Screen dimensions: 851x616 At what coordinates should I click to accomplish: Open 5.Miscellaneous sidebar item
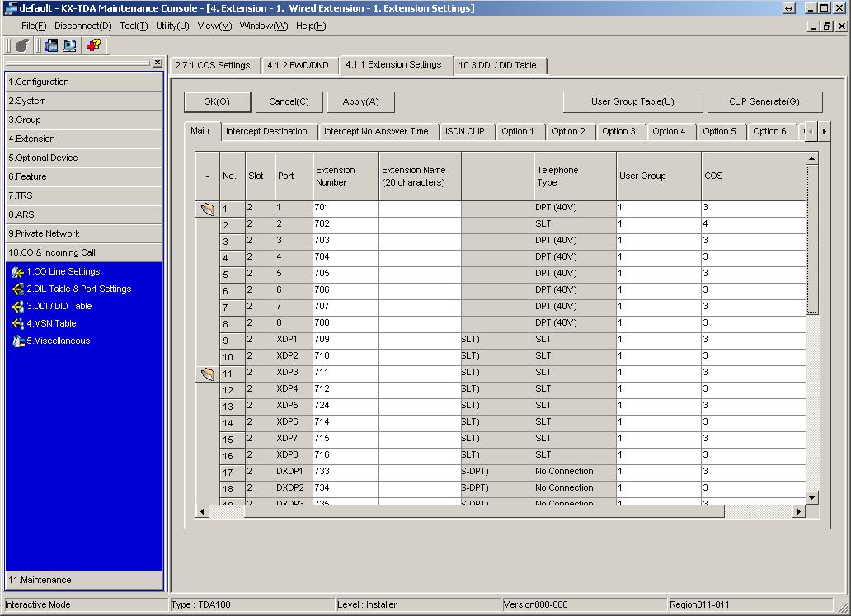tap(58, 341)
